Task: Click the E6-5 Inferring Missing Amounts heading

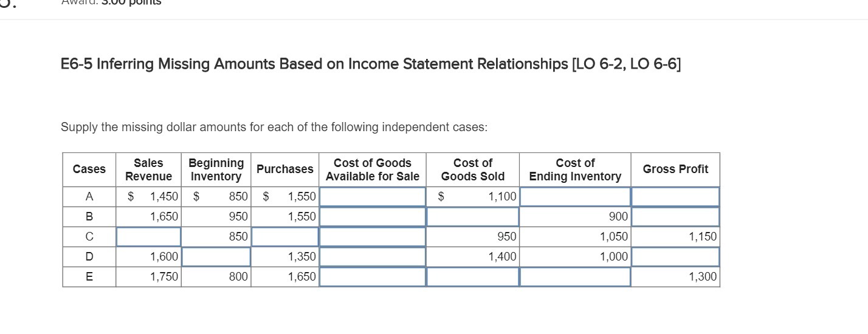Action: 371,64
